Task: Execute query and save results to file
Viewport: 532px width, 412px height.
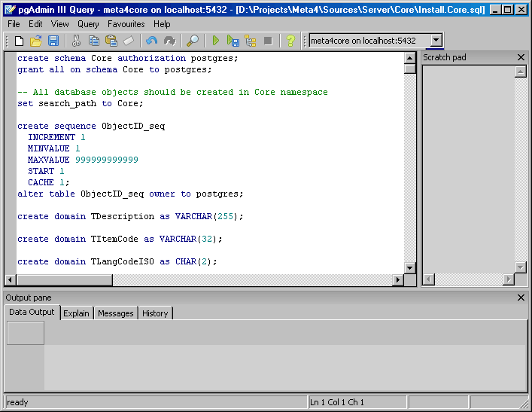Action: [233, 41]
